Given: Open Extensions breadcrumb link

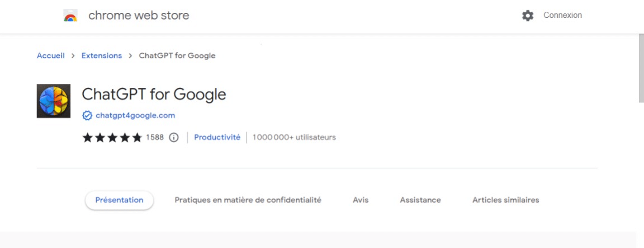Looking at the screenshot, I should (x=101, y=55).
